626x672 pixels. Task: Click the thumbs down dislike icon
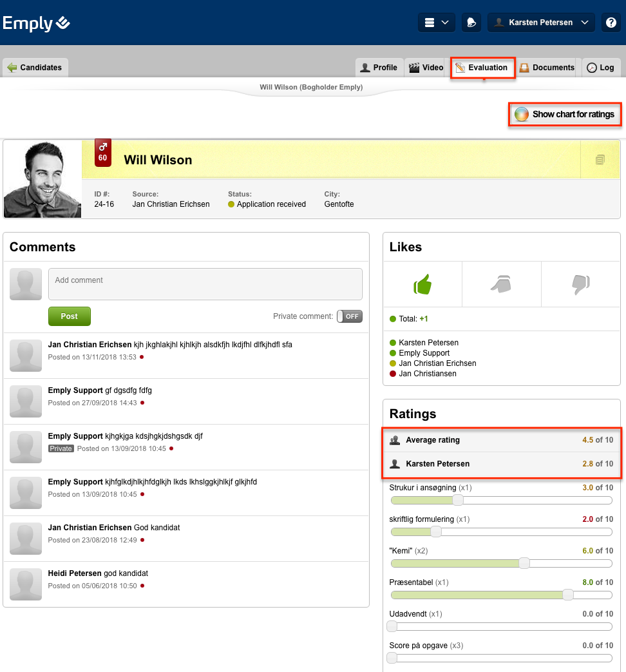click(x=580, y=284)
